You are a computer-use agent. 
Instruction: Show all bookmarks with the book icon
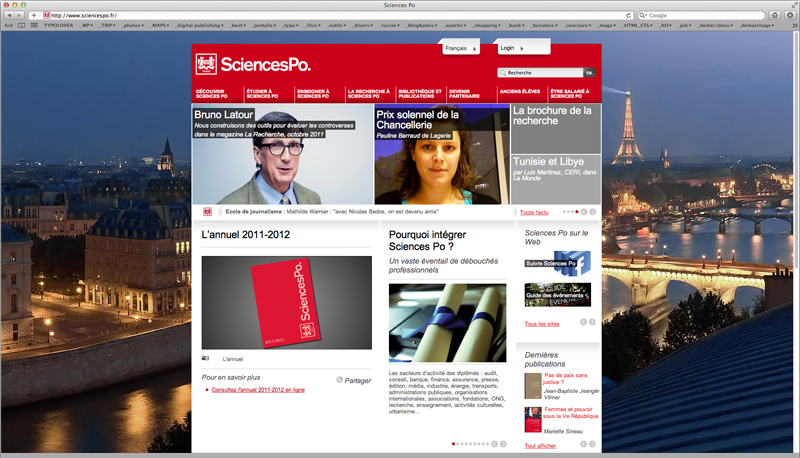(x=21, y=25)
